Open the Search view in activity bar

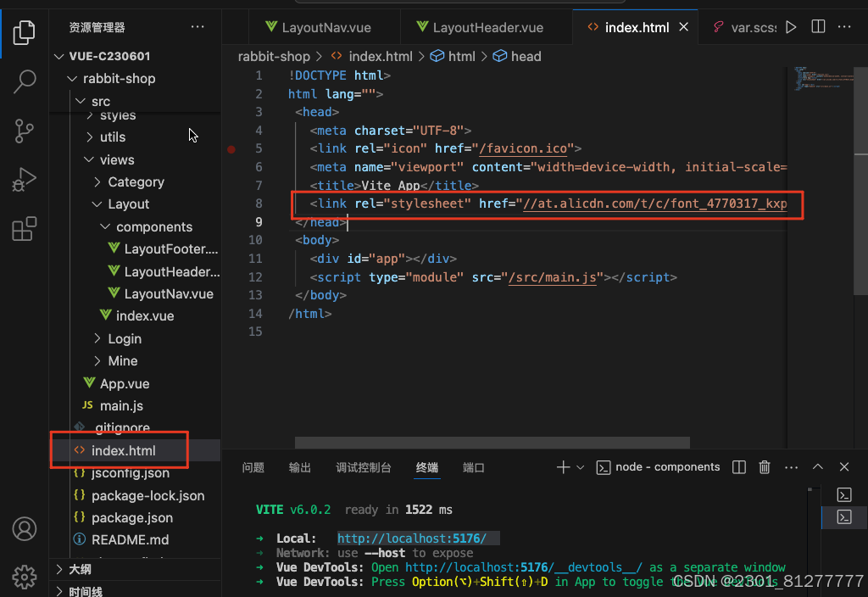point(24,81)
